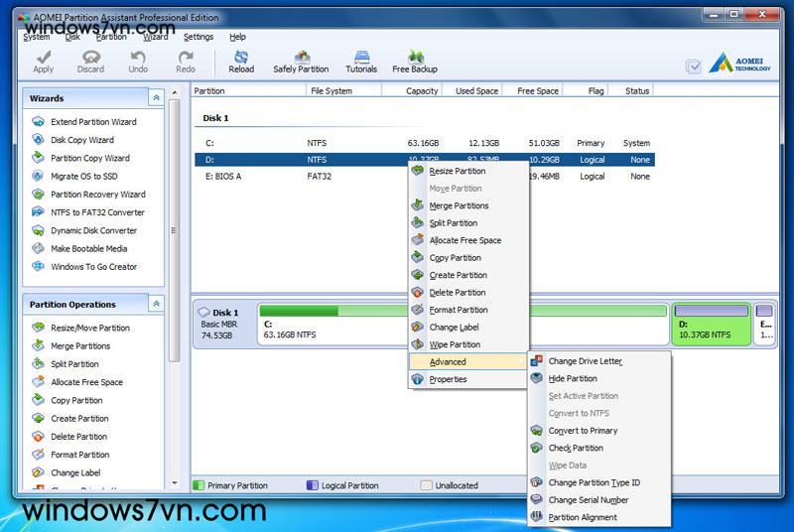The height and width of the screenshot is (532, 794).
Task: Select Create Partition in context menu
Action: point(467,275)
